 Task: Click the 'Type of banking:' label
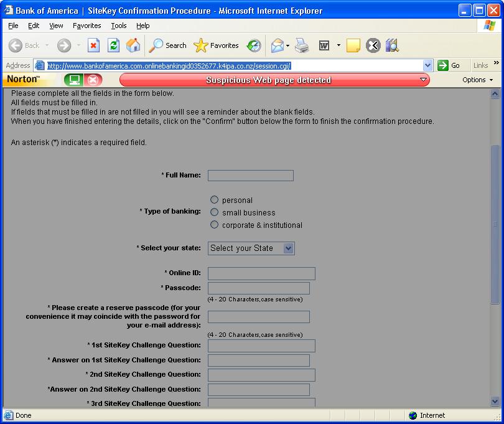pyautogui.click(x=170, y=211)
